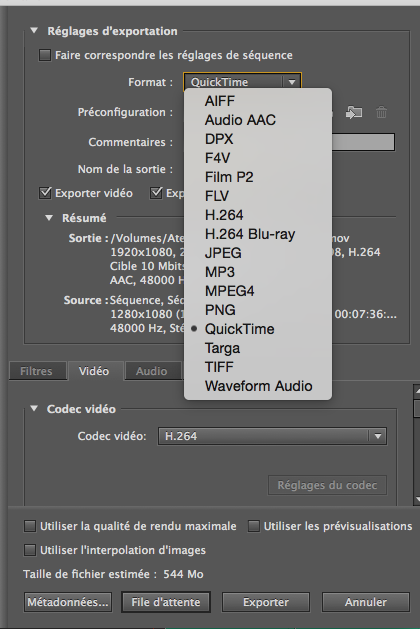Uncheck the Exporter vidéo checkbox
Screen dimensions: 420x629
pos(45,193)
